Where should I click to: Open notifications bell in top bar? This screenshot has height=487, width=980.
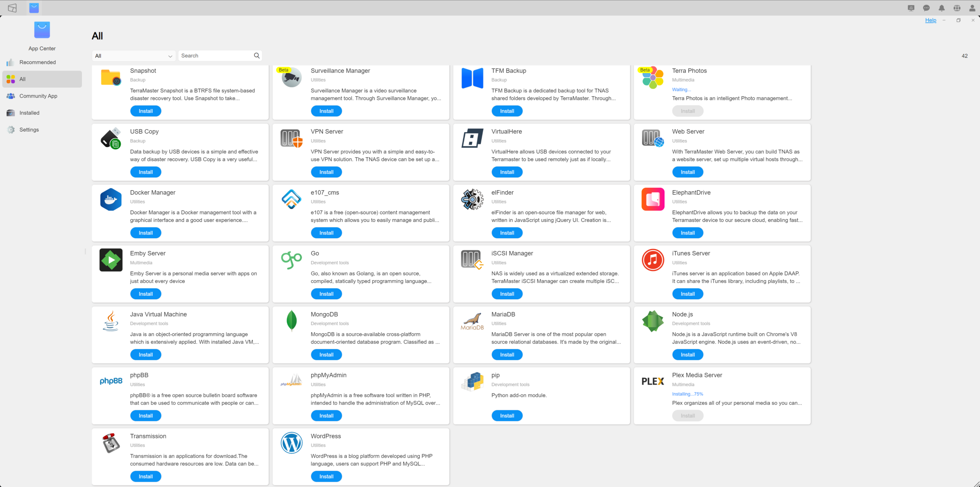[x=942, y=8]
